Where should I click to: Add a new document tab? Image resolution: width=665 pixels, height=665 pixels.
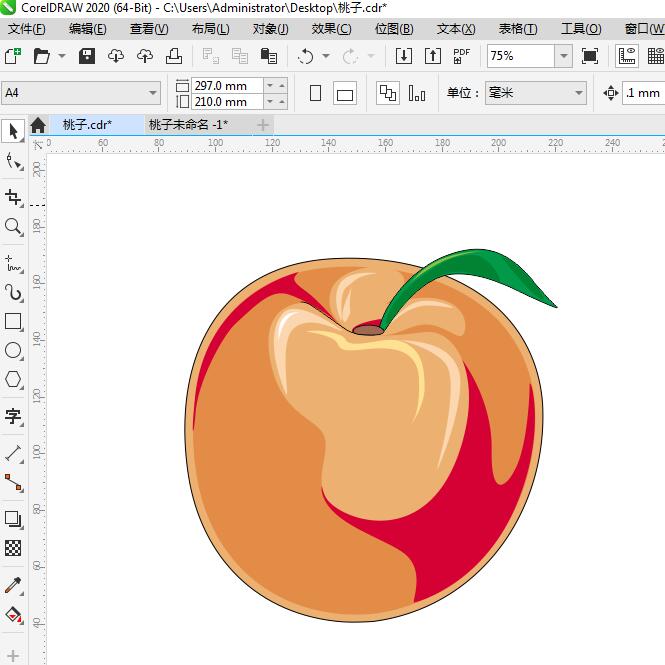click(x=263, y=125)
